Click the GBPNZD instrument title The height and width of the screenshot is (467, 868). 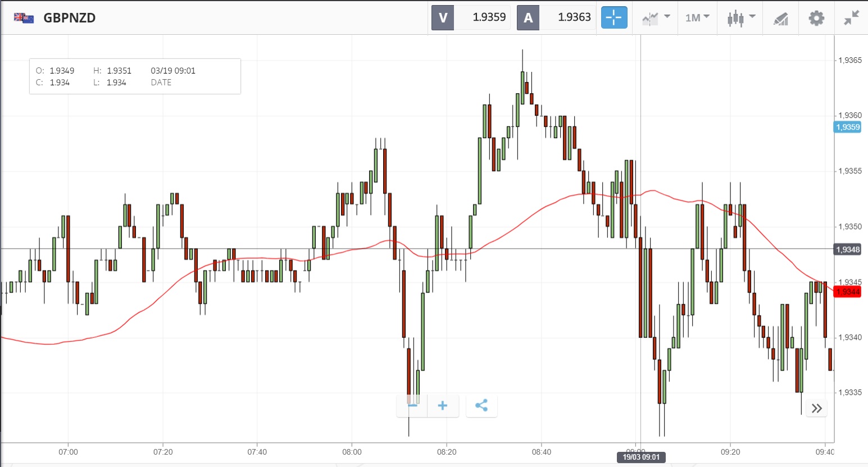tap(70, 18)
